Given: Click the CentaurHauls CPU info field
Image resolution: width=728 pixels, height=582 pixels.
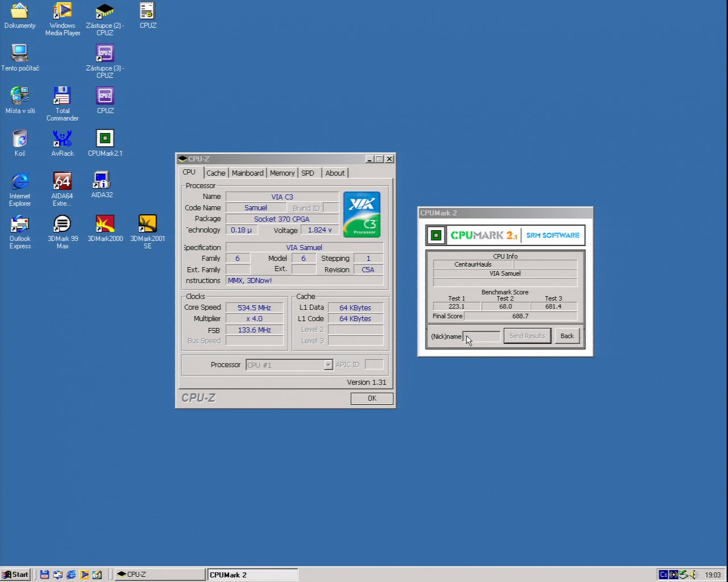Looking at the screenshot, I should 473,264.
